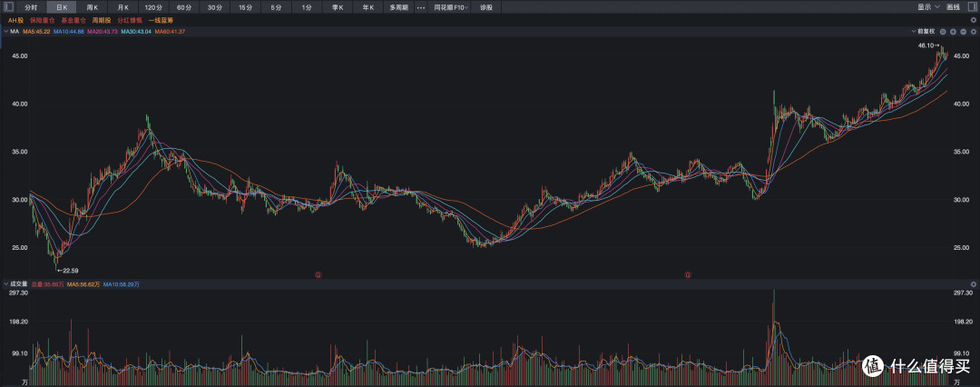Toggle the left sidebar panel icon
Image resolution: width=980 pixels, height=387 pixels.
pyautogui.click(x=8, y=7)
